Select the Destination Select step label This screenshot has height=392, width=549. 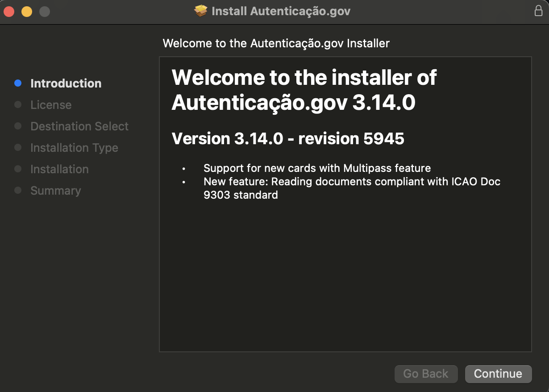pyautogui.click(x=79, y=126)
